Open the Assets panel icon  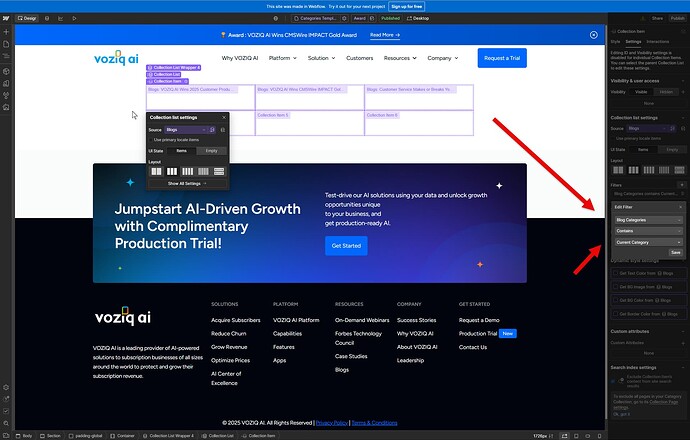6,107
